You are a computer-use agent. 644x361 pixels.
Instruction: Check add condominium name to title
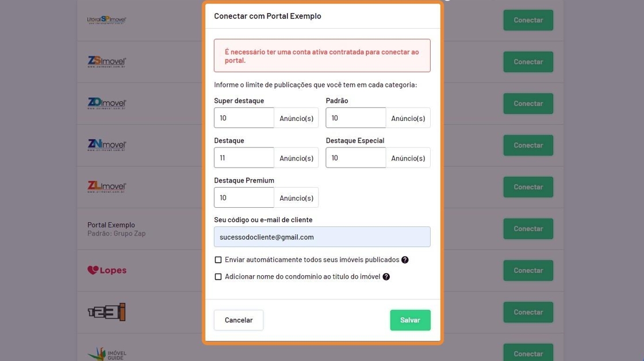(x=218, y=276)
